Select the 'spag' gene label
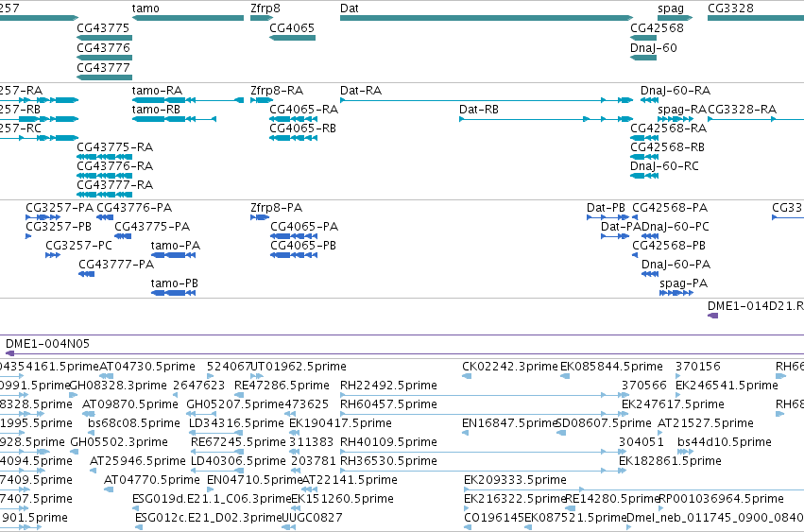Screen dimensions: 804x532 coord(671,9)
